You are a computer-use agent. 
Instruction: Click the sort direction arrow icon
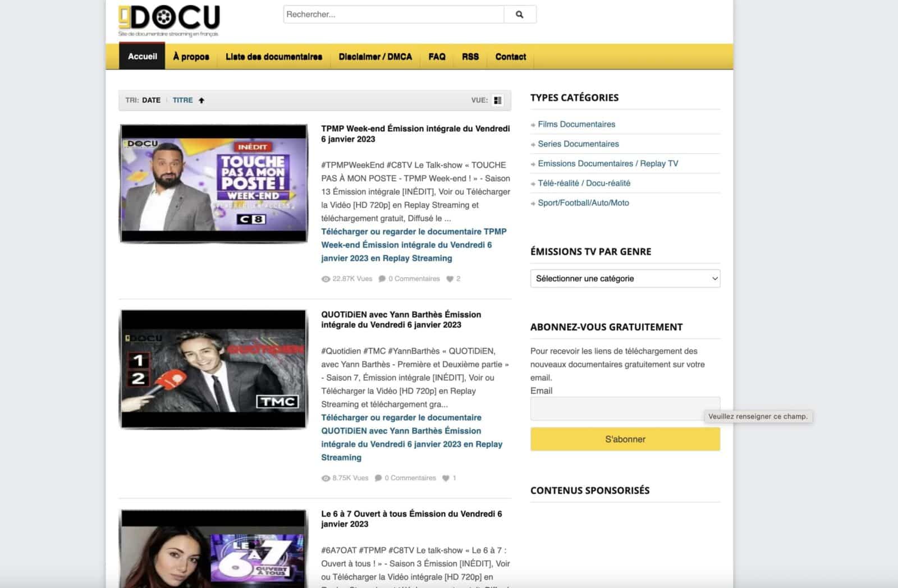click(x=201, y=100)
